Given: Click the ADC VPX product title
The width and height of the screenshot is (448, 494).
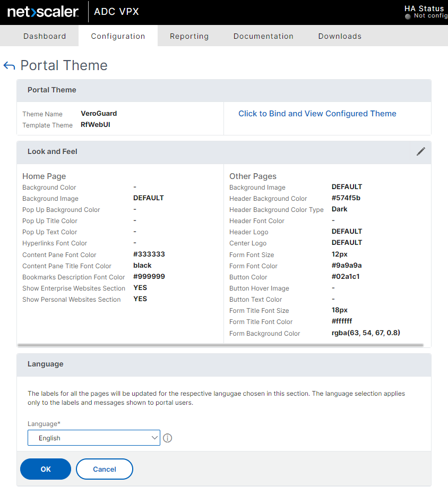Looking at the screenshot, I should [116, 12].
